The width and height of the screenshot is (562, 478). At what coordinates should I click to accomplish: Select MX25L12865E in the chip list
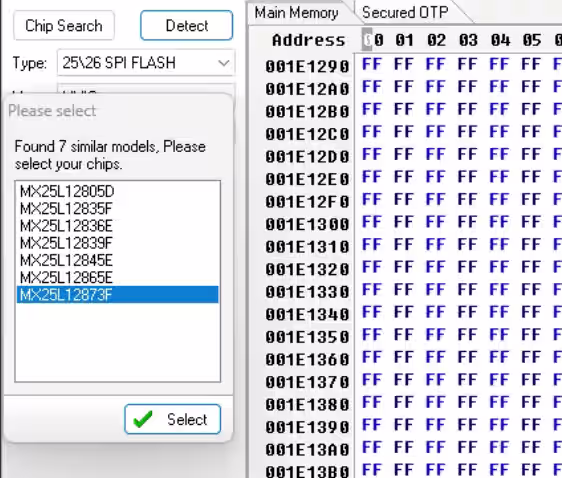117,277
